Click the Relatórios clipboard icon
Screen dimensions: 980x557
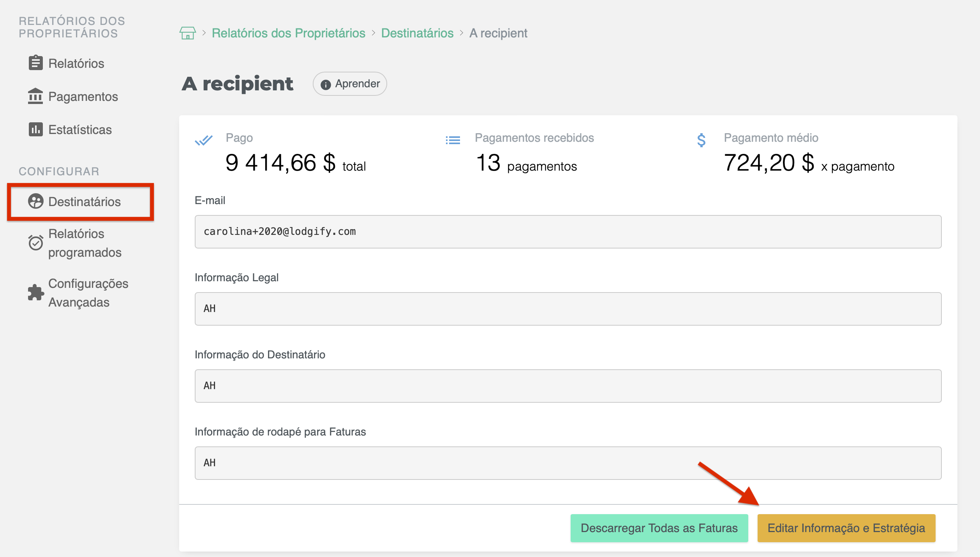click(x=35, y=63)
